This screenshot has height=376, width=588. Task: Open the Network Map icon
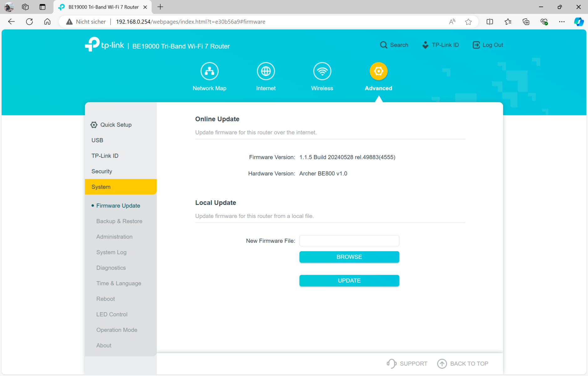tap(209, 71)
